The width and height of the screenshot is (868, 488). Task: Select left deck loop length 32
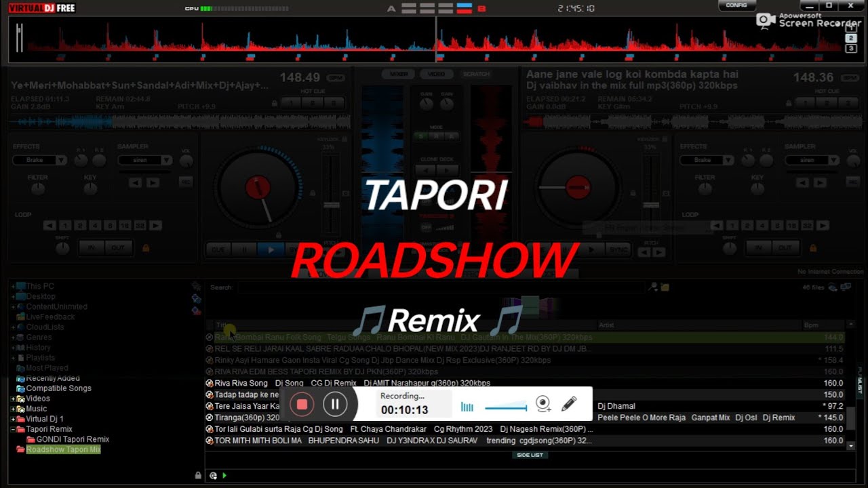tap(140, 226)
